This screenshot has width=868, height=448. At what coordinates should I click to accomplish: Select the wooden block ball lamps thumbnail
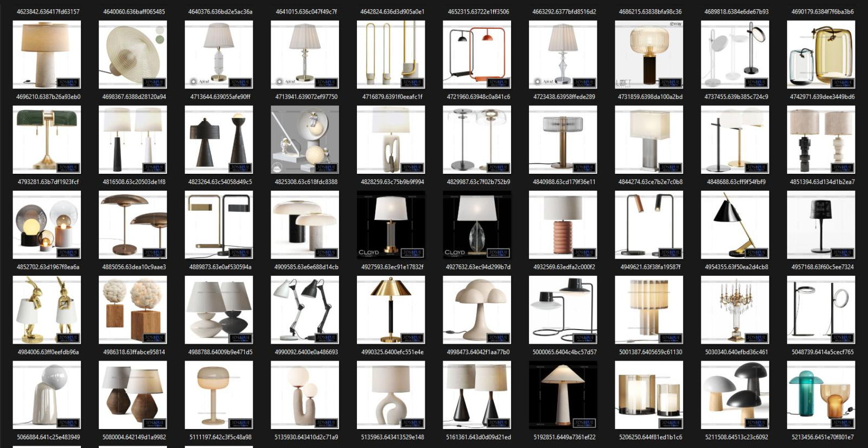coord(133,310)
